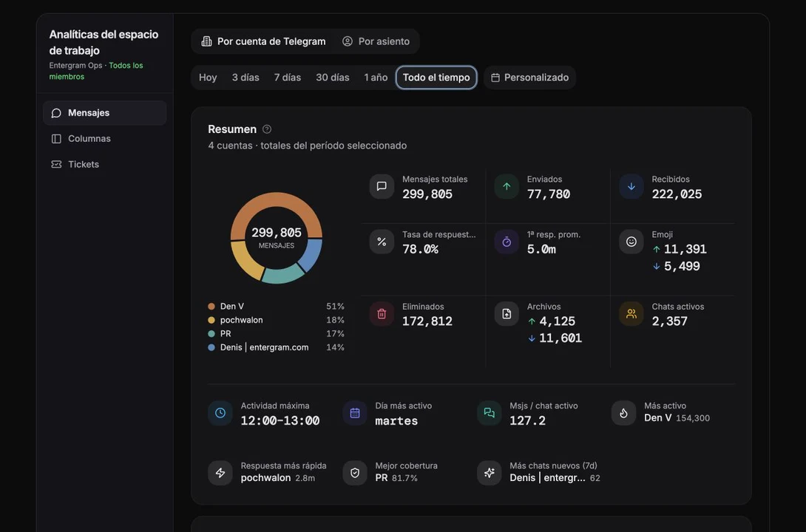The image size is (806, 532).
Task: Click the martes most active day value
Action: point(396,421)
